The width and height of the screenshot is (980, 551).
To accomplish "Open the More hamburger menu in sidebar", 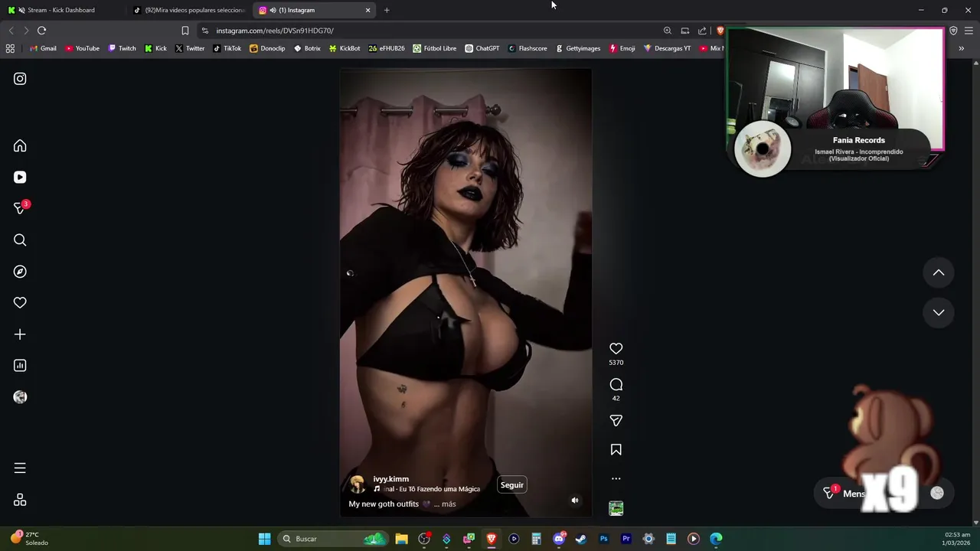I will [20, 468].
